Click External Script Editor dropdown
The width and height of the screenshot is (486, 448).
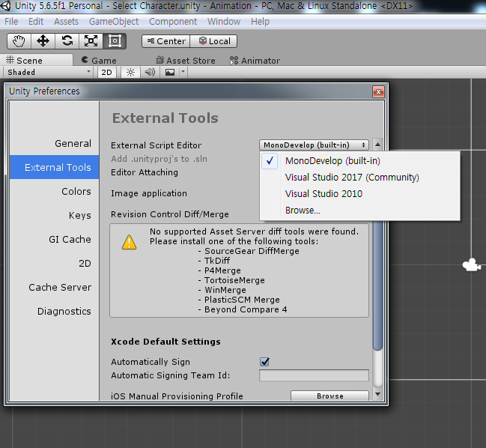(314, 145)
